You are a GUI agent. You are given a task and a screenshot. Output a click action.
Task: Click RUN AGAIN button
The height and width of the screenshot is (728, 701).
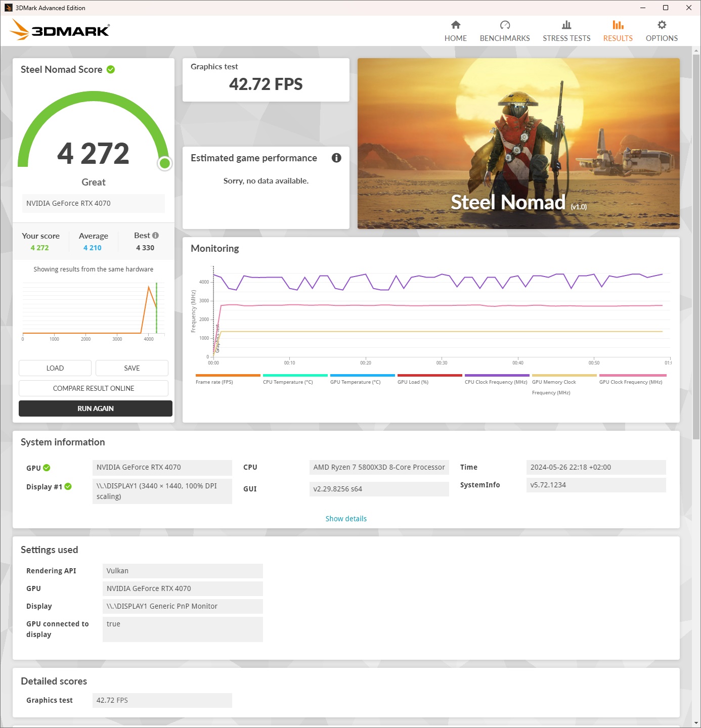click(96, 408)
